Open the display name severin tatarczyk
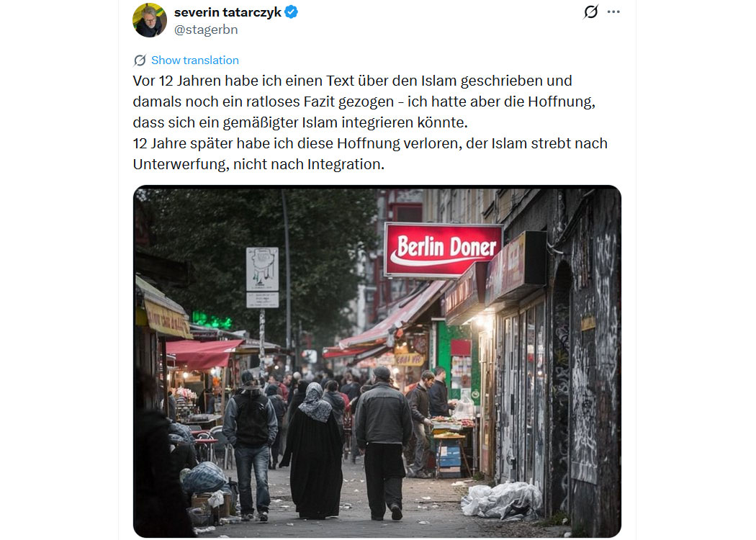Image resolution: width=756 pixels, height=540 pixels. (x=228, y=12)
